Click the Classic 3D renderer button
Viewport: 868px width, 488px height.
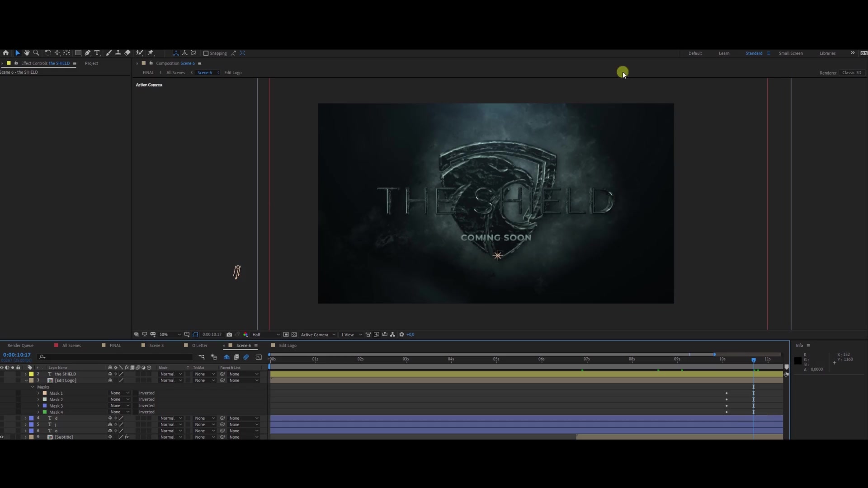click(852, 73)
